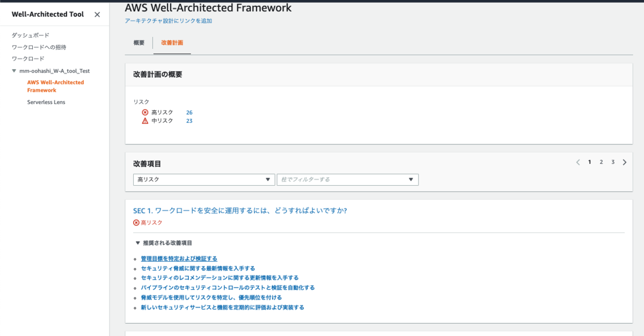644x336 pixels.
Task: Select pagination page 3
Action: coord(613,162)
